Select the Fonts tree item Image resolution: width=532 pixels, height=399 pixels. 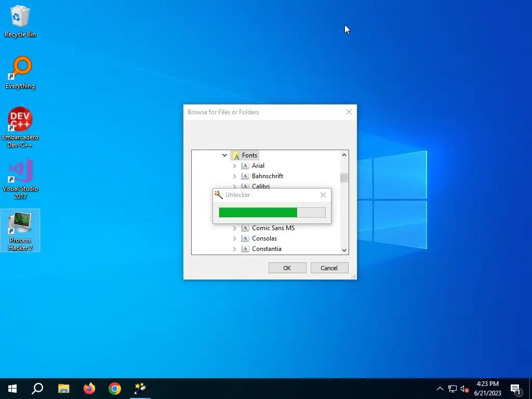tap(249, 155)
